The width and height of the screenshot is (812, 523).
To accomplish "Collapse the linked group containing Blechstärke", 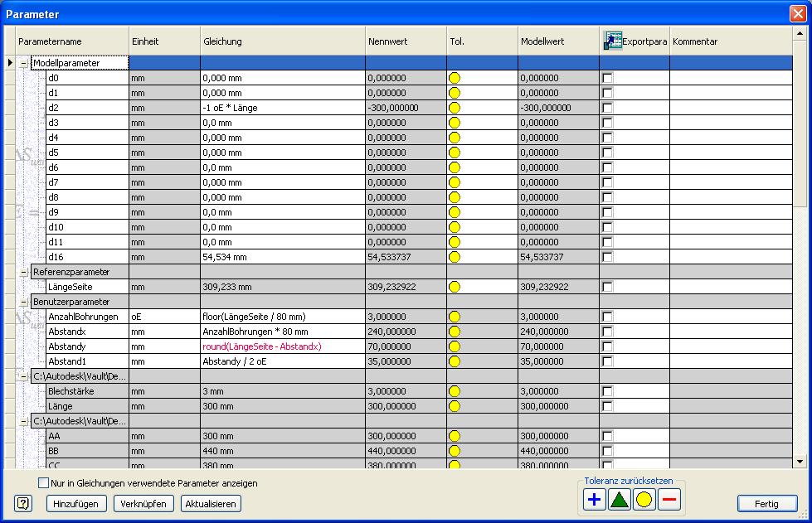I will pyautogui.click(x=24, y=376).
